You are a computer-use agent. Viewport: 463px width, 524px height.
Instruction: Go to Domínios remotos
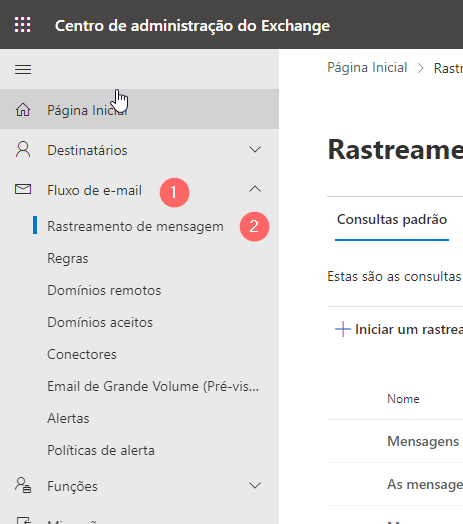[104, 290]
